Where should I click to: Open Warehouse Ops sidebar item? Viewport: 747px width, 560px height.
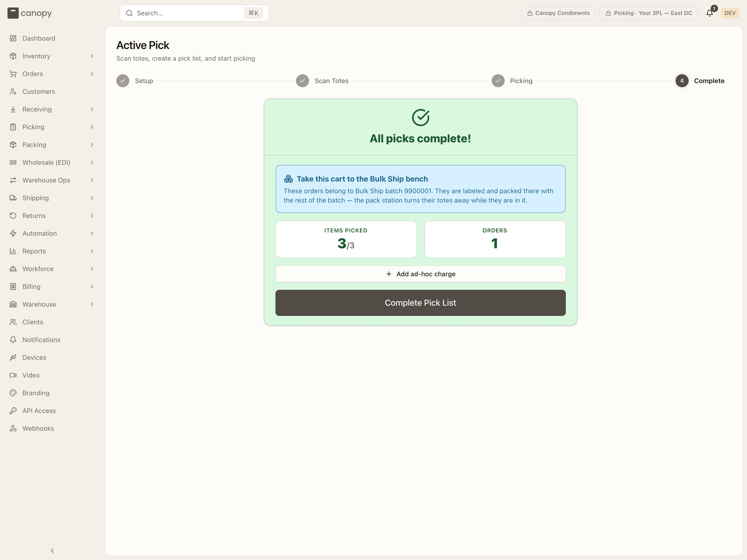(x=52, y=180)
